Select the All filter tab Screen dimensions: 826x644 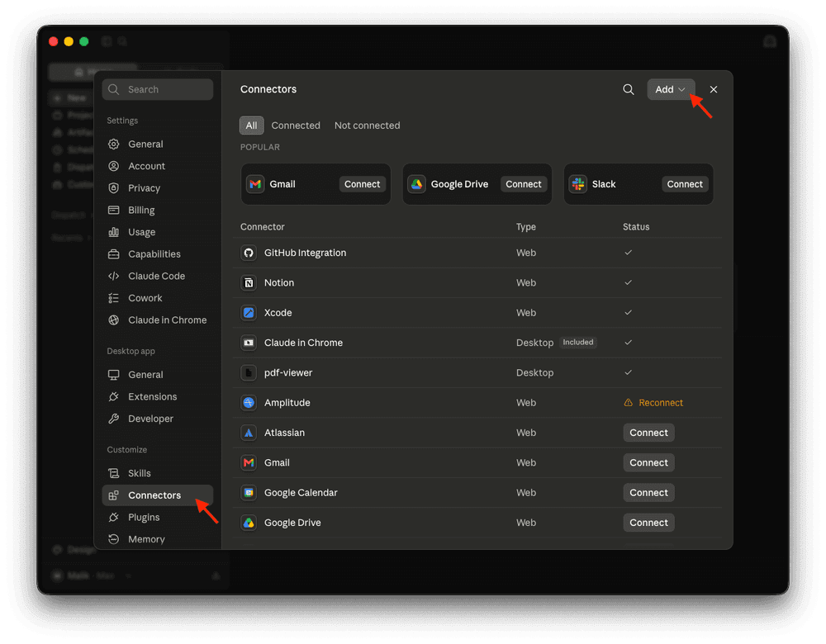pos(251,125)
